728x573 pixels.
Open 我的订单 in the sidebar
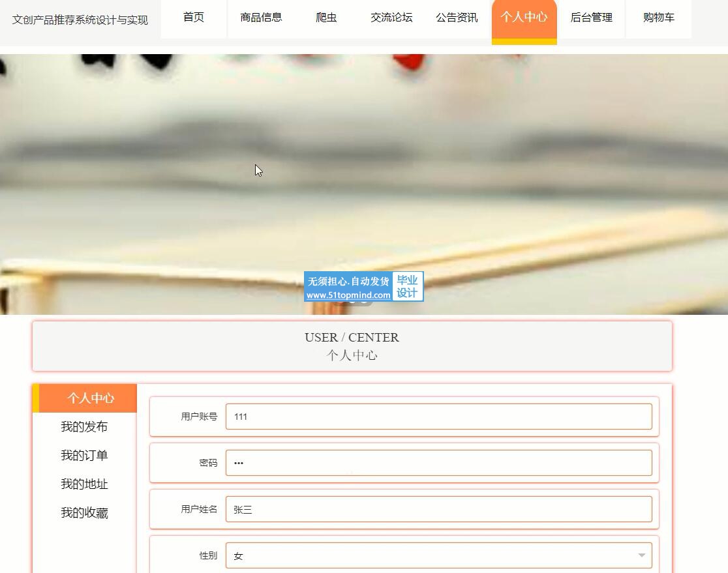84,456
